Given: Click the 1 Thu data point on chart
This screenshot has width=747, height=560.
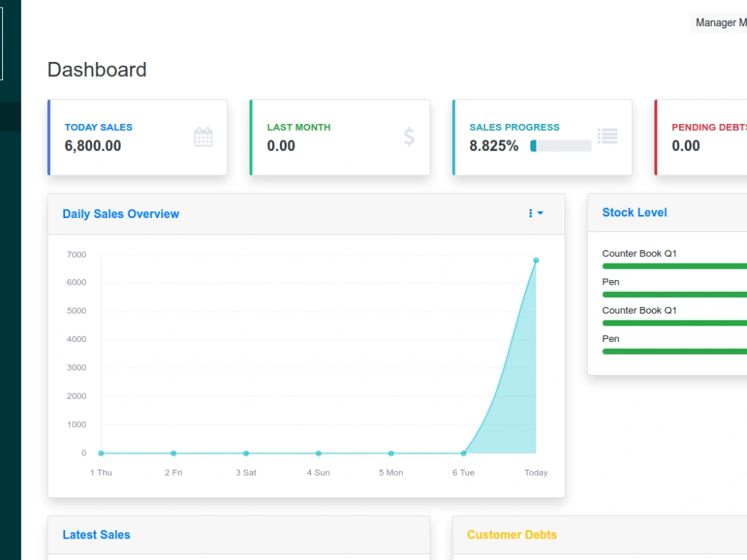Looking at the screenshot, I should 101,453.
